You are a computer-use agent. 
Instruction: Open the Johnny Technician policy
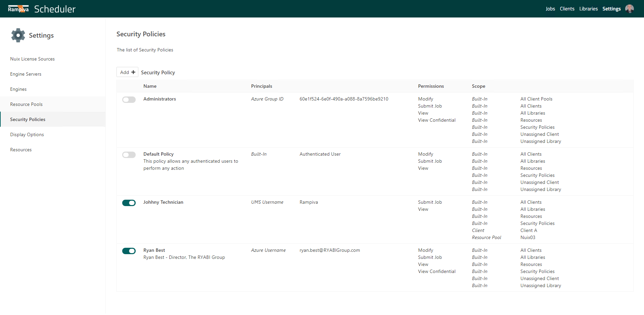163,202
